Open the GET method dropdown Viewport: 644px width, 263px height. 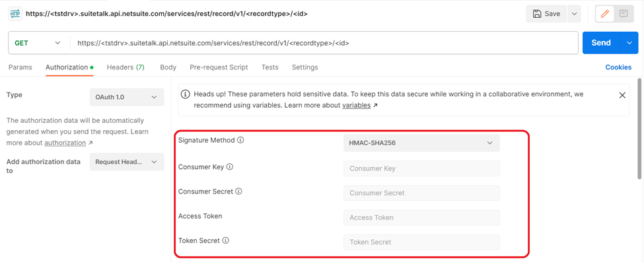pyautogui.click(x=39, y=43)
